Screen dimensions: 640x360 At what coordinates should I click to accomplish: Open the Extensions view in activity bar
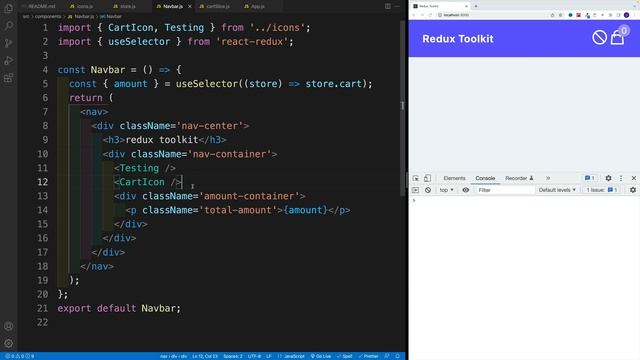pos(8,78)
